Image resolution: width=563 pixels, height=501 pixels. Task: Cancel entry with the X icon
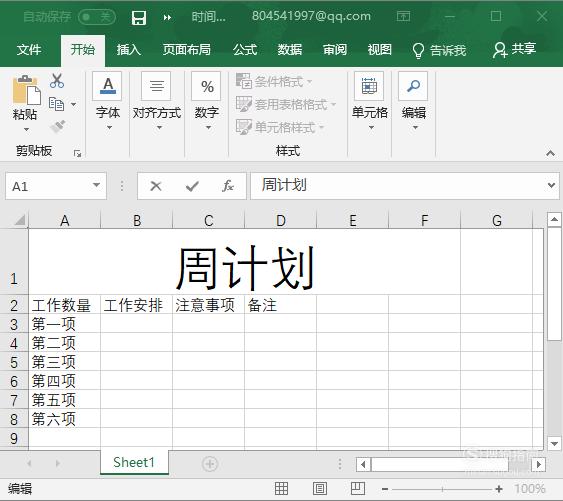point(156,186)
